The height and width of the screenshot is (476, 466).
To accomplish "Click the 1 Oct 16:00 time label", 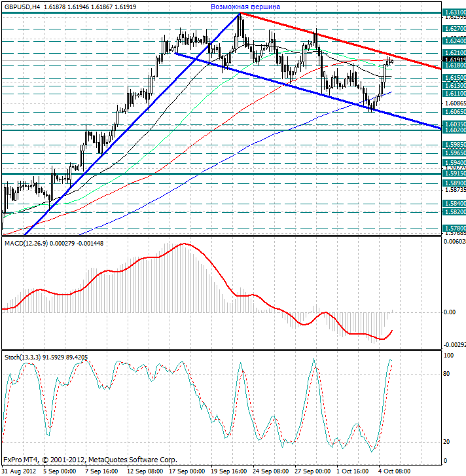I will pyautogui.click(x=352, y=471).
